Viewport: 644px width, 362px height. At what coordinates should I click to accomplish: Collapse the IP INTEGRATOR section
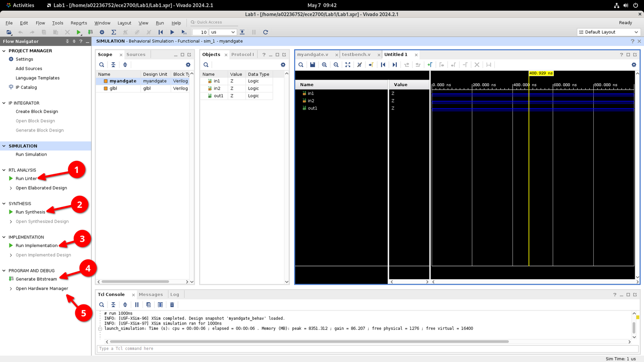click(x=4, y=103)
